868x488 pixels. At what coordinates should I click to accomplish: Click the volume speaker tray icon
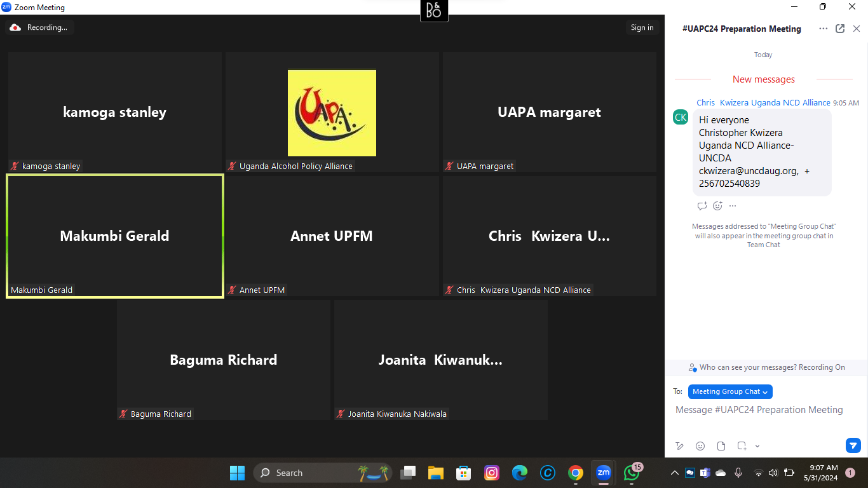[x=773, y=473]
